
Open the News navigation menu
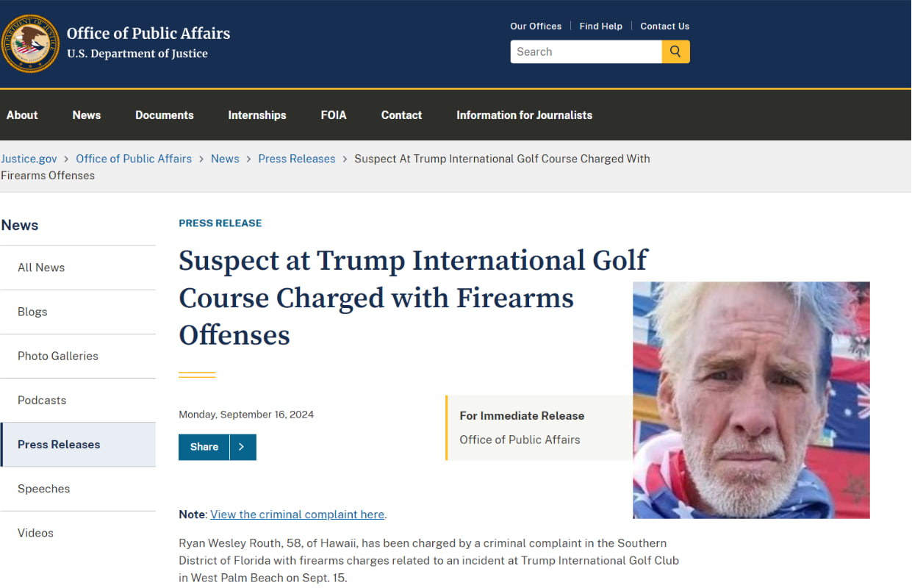pyautogui.click(x=87, y=115)
